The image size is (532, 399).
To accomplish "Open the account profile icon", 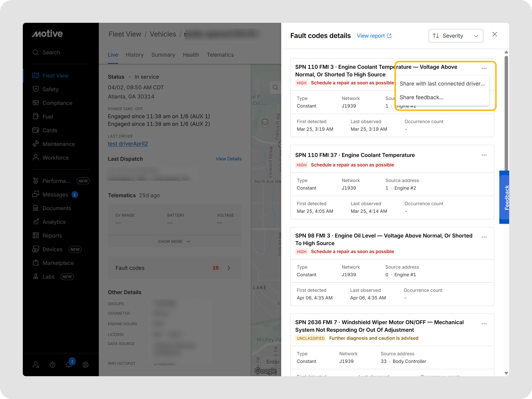I will coord(85,365).
